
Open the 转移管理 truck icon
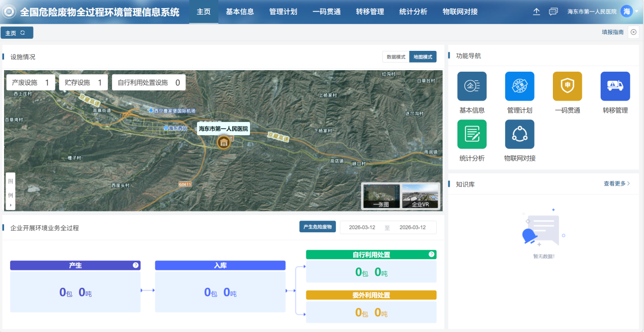615,86
